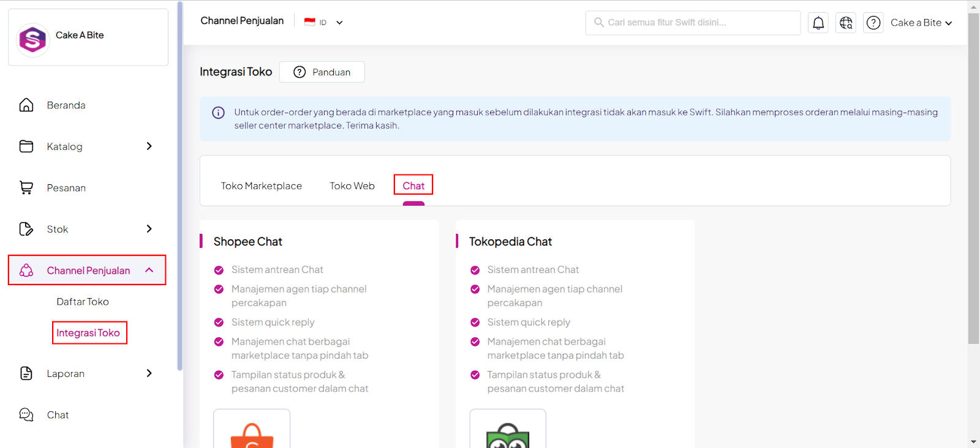This screenshot has height=448, width=980.
Task: Click the Swift logo in the sidebar
Action: tap(32, 40)
